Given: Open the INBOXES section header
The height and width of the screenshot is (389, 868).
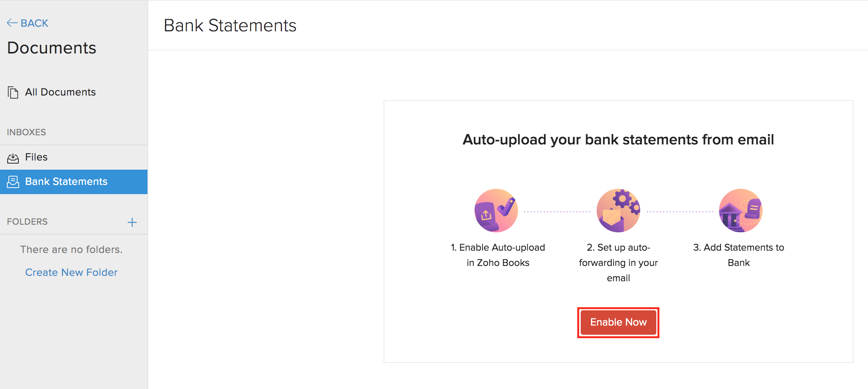Looking at the screenshot, I should pos(26,132).
